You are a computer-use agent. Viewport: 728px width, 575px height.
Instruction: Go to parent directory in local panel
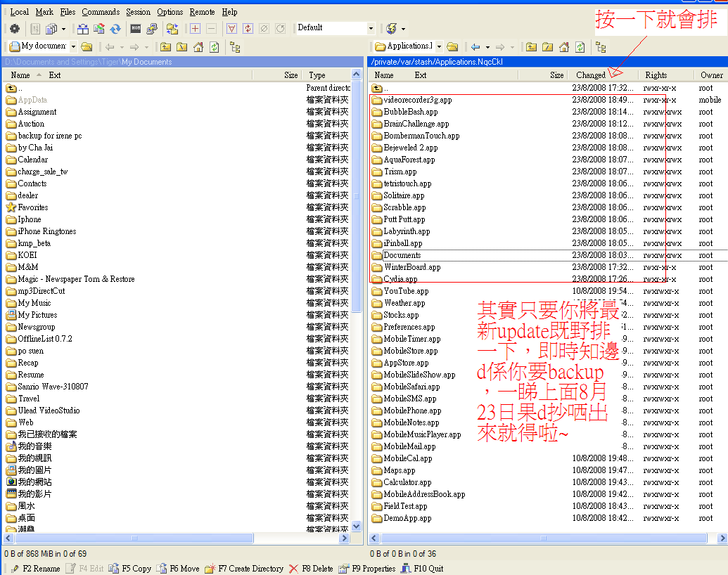(x=165, y=47)
